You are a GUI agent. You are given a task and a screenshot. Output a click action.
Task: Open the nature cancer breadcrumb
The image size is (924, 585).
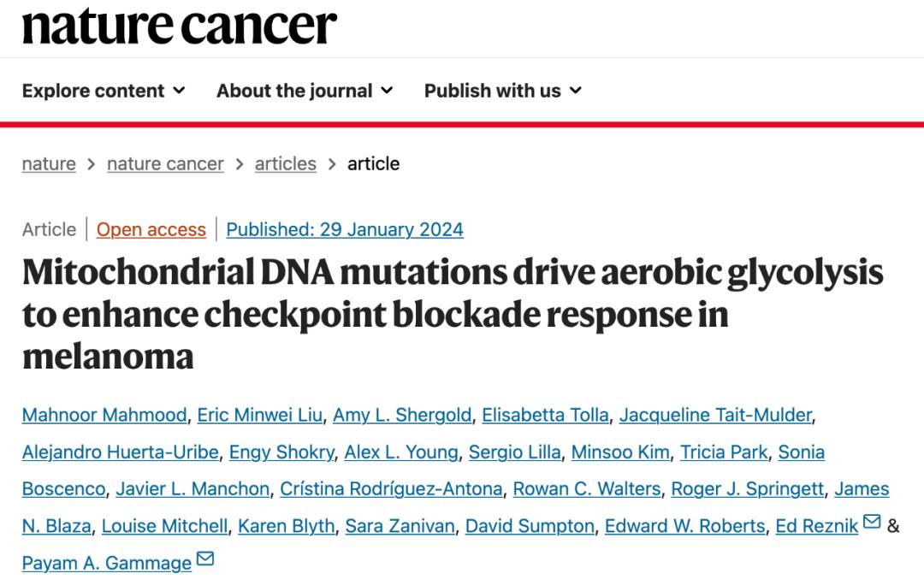[165, 163]
